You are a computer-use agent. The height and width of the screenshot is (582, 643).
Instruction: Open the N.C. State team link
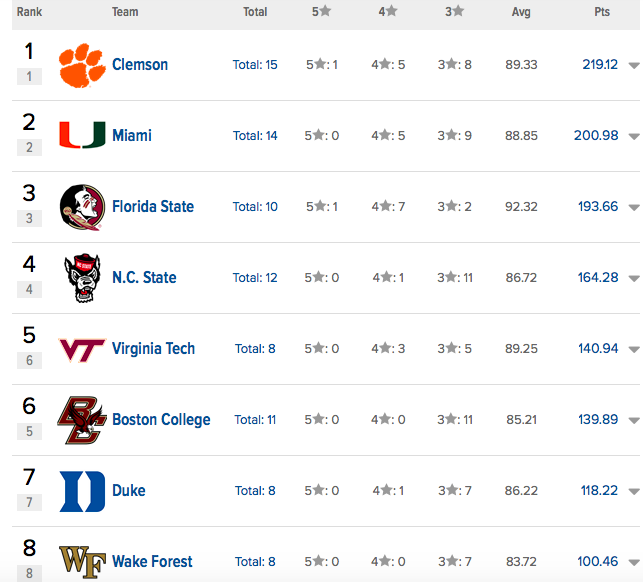pos(144,278)
